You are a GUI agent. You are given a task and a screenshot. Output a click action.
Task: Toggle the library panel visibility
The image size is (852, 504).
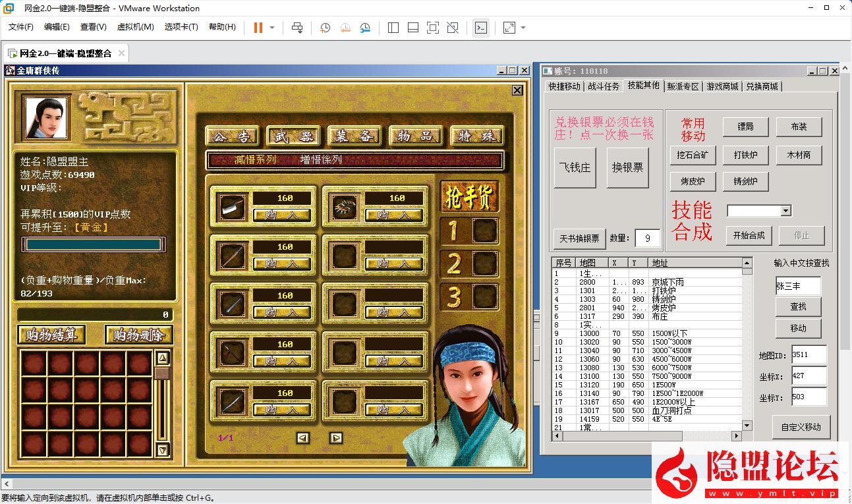tap(393, 28)
